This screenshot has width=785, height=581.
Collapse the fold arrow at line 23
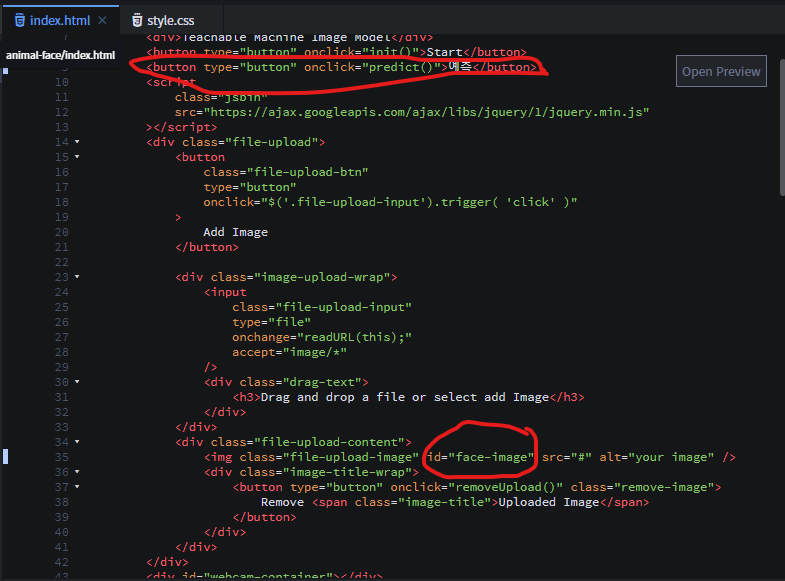[77, 277]
